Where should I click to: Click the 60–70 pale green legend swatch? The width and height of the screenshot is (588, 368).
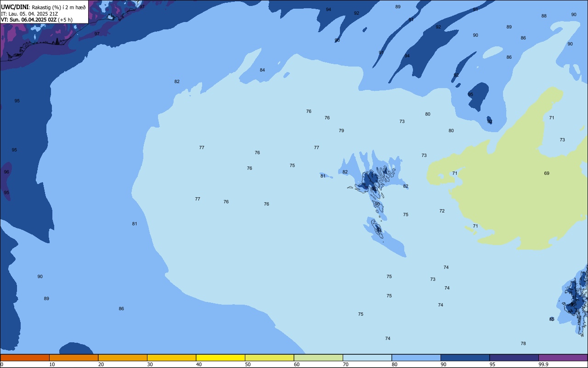pos(318,357)
